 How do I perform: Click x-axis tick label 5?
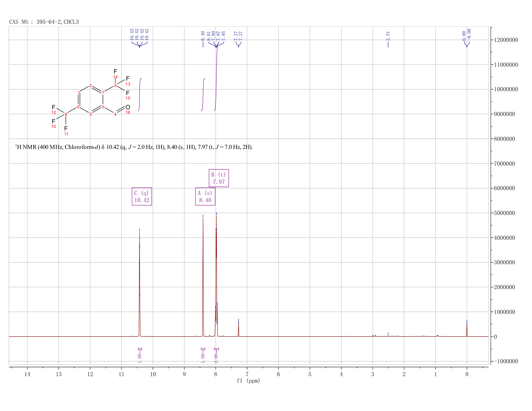point(310,374)
